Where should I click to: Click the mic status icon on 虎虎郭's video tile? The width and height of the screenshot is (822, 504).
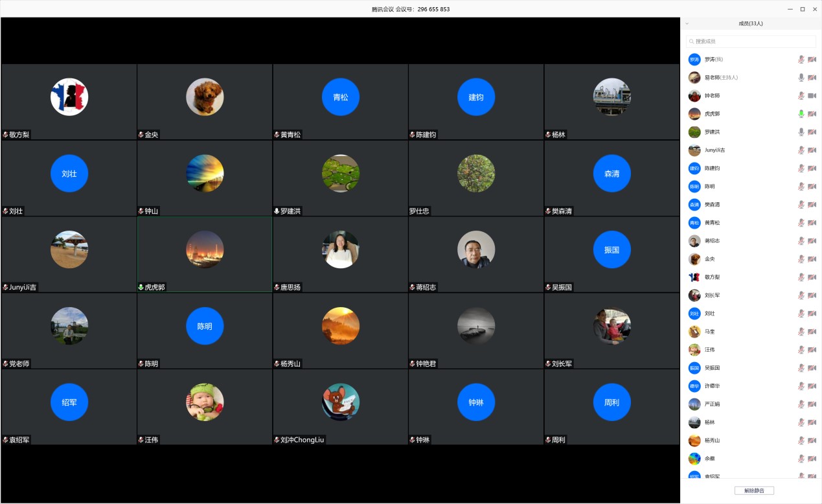(141, 287)
